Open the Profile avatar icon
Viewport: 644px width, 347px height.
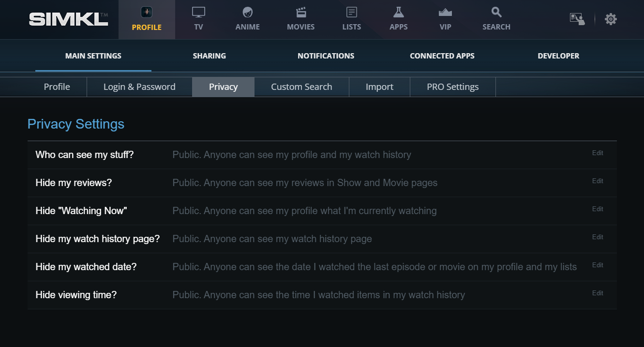(x=147, y=13)
